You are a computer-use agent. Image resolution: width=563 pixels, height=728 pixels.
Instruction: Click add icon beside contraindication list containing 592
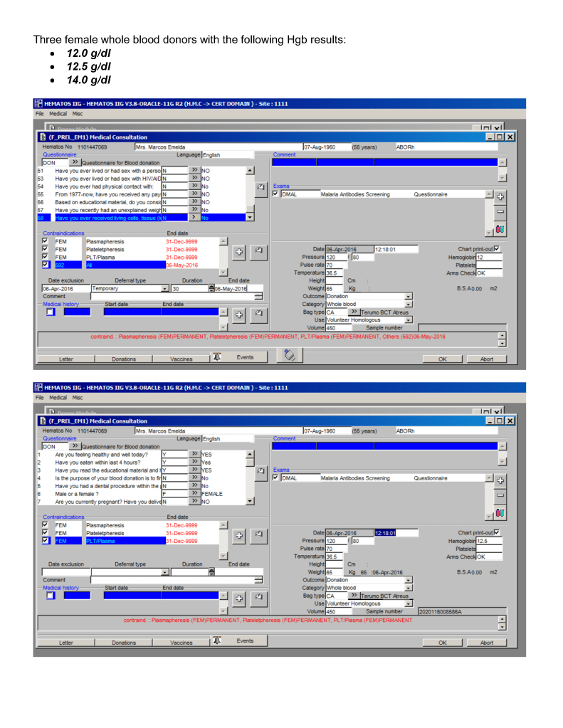coord(240,250)
